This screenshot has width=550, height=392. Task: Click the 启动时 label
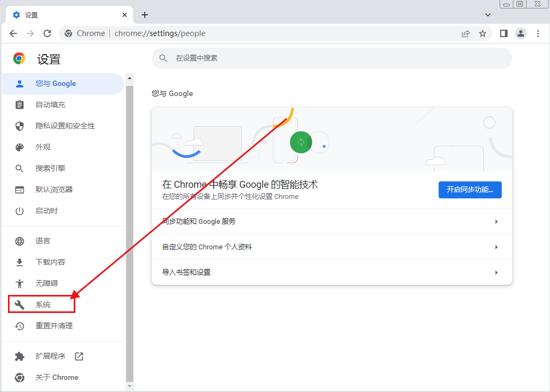(x=47, y=211)
